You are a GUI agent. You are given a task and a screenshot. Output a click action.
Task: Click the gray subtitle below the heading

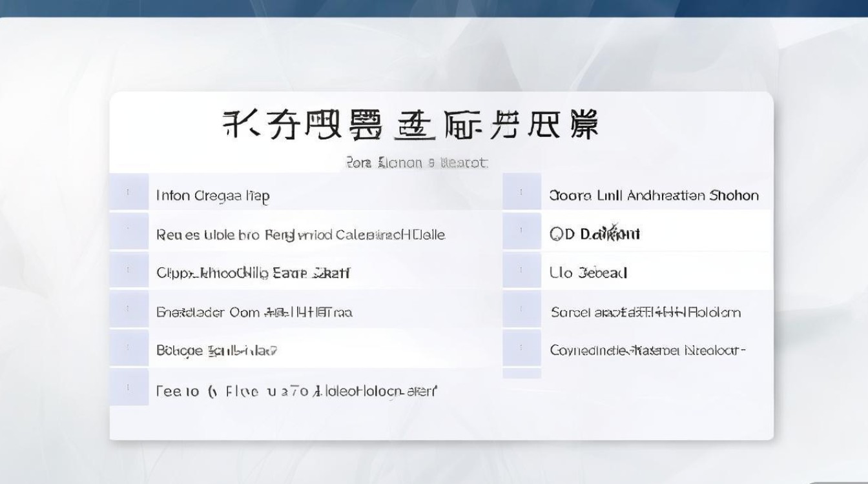coord(417,163)
